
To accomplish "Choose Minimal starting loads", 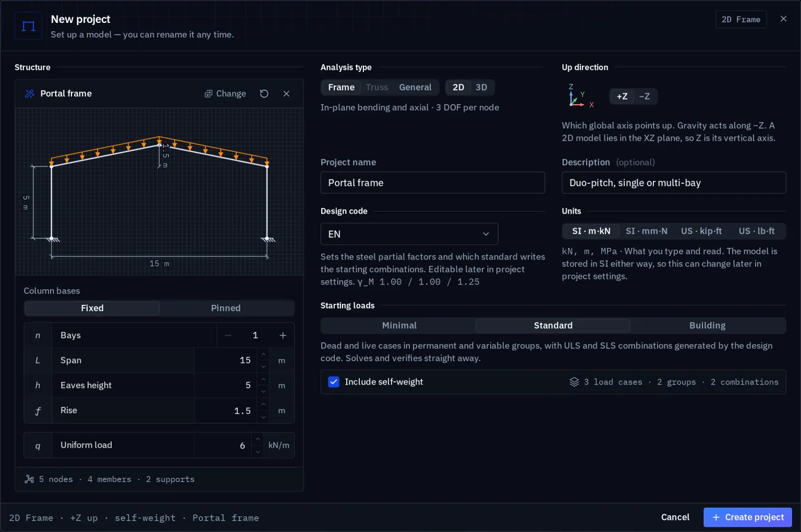I will point(399,326).
